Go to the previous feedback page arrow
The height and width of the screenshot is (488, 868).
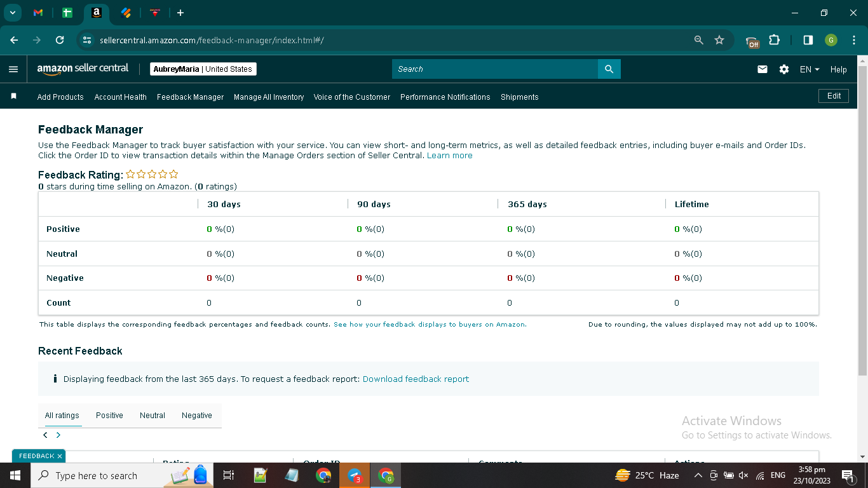click(45, 435)
